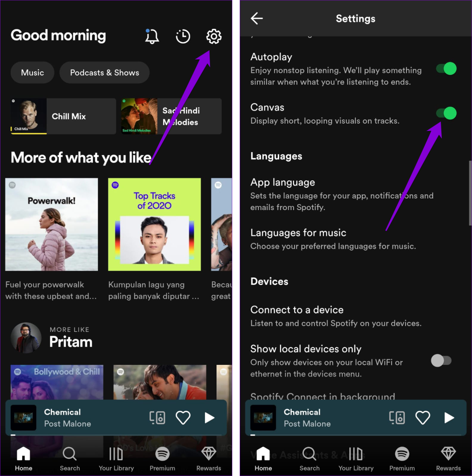Disable the Canvas toggle
This screenshot has width=472, height=476.
pyautogui.click(x=446, y=113)
